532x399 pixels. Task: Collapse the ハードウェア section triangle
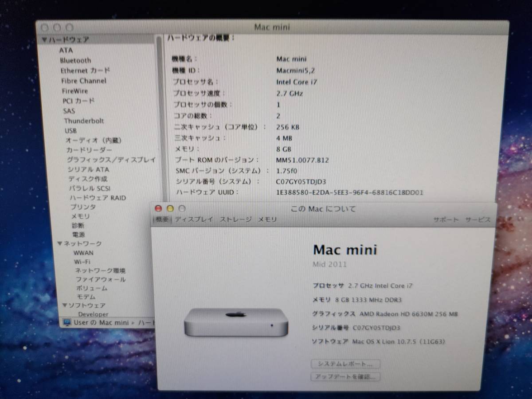coord(44,39)
